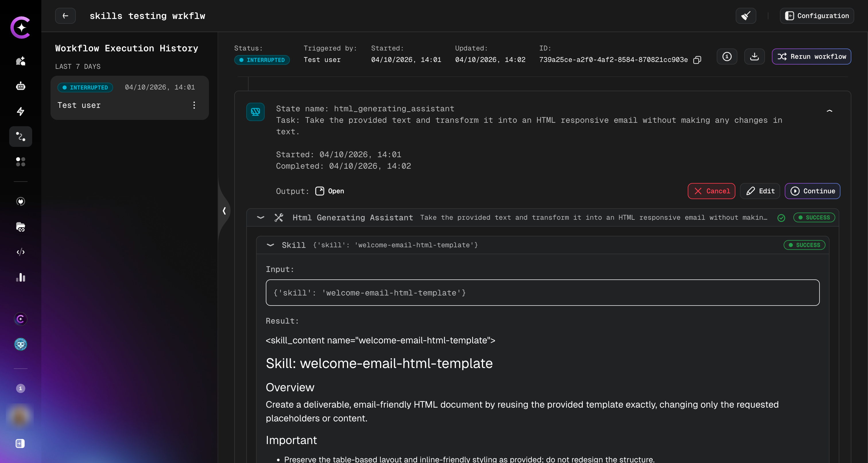Open the bar chart analytics icon
The height and width of the screenshot is (463, 868).
(x=21, y=277)
